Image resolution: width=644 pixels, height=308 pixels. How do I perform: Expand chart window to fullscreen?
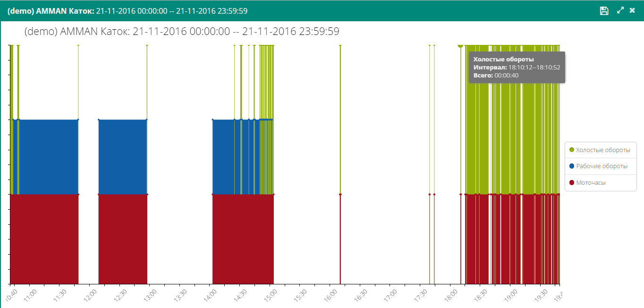620,10
